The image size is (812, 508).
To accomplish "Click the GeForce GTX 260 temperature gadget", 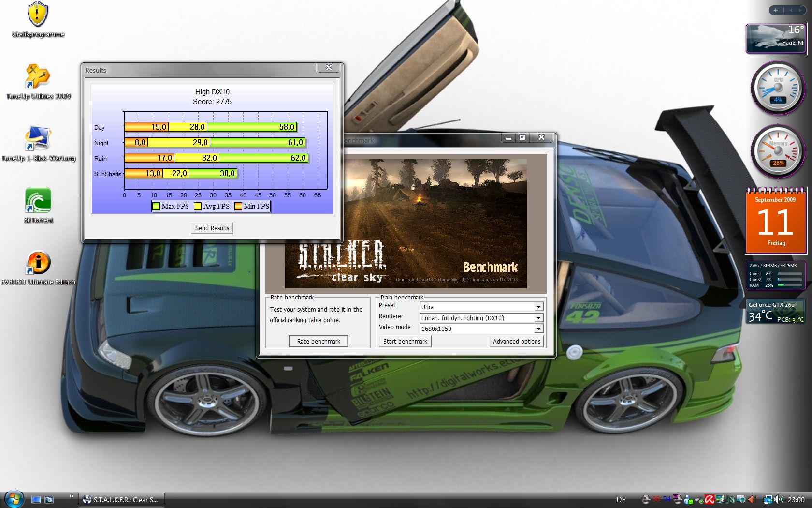I will [776, 312].
